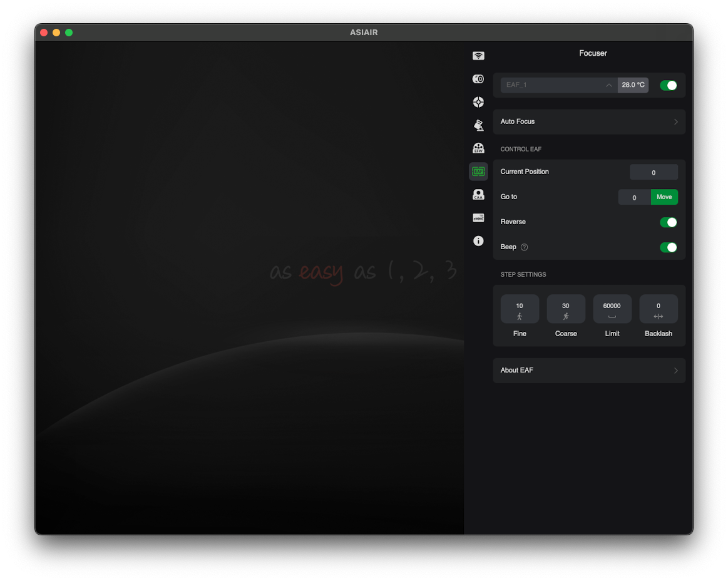728x581 pixels.
Task: Open the EAF_1 device dropdown
Action: [559, 85]
